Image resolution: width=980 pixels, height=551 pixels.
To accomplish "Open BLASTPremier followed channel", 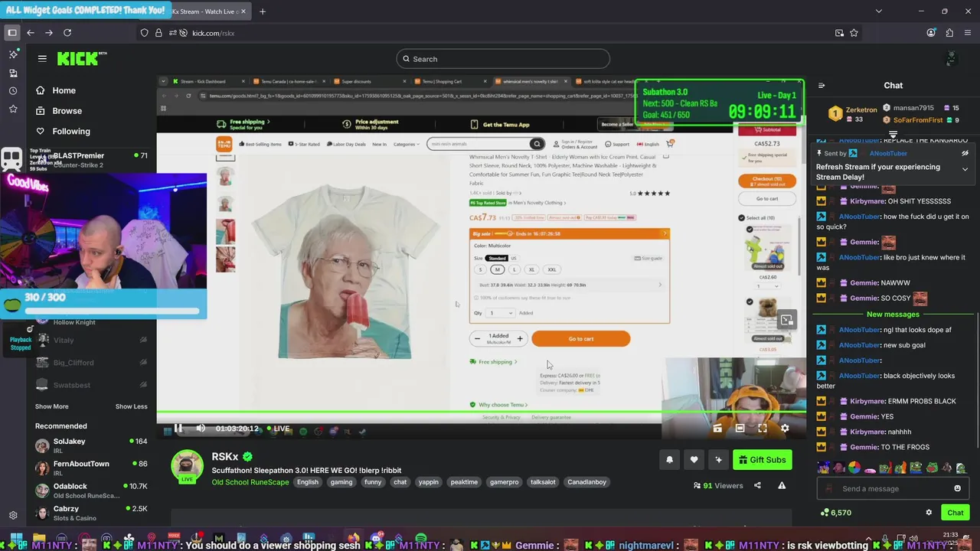I will (92, 160).
